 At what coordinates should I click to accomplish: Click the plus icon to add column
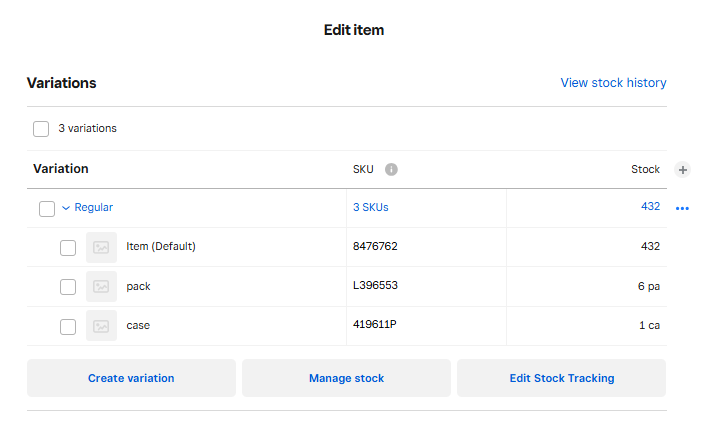click(683, 170)
